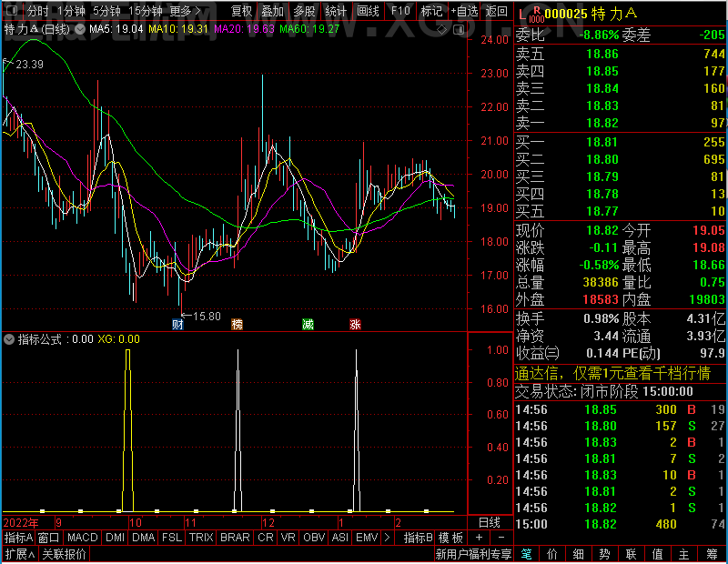Select the 价 price-distribution tab
The height and width of the screenshot is (564, 728).
552,554
